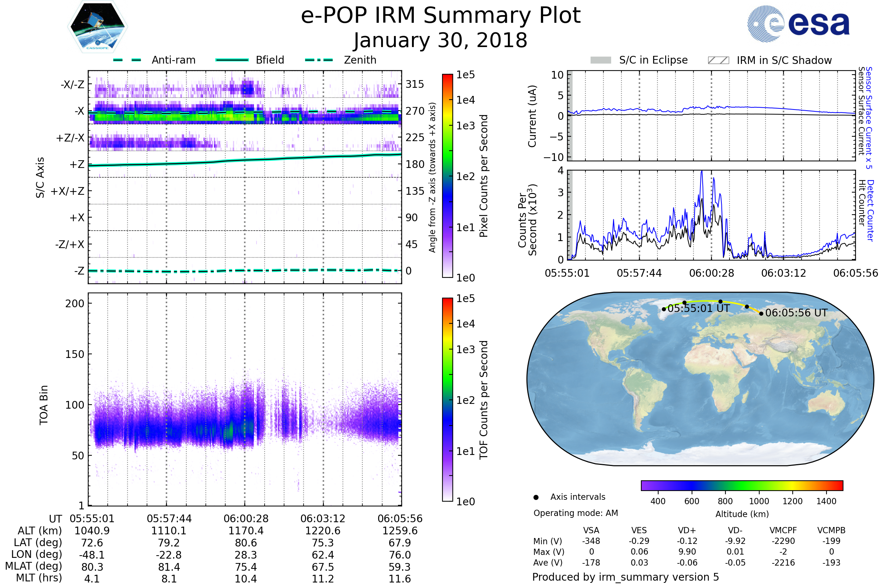Click the TOF Counts per Second colorbar
The height and width of the screenshot is (588, 882).
point(447,399)
